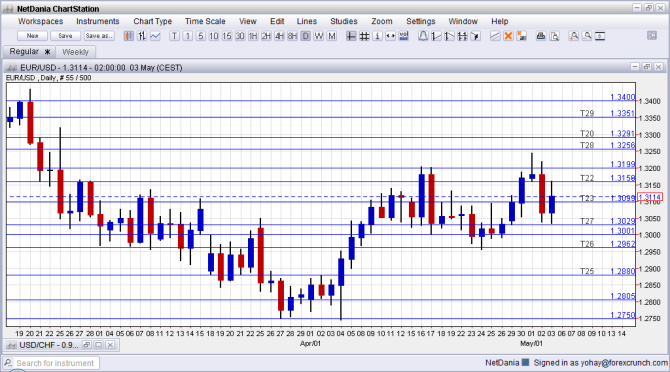Image resolution: width=670 pixels, height=372 pixels.
Task: Click the print preview icon
Action: pos(554,36)
